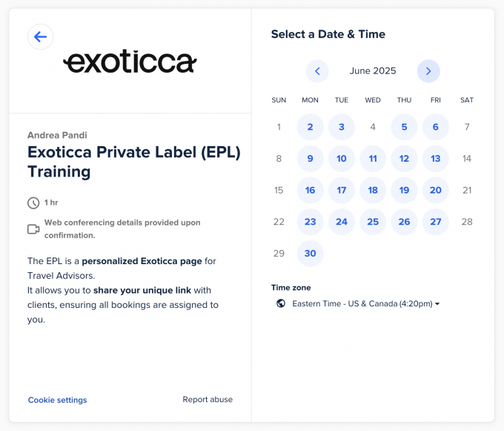This screenshot has height=431, width=504.
Task: Click the June 2025 month label
Action: (x=373, y=71)
